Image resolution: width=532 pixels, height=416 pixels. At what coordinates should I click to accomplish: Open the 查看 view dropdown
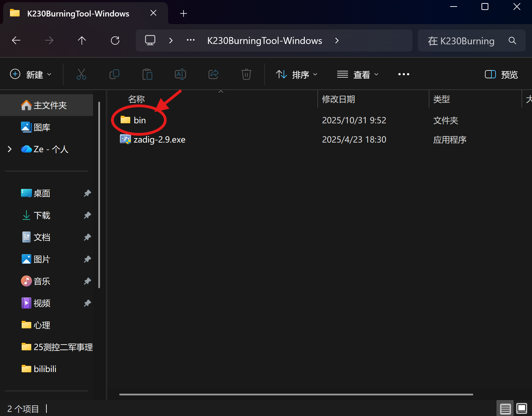coord(358,75)
